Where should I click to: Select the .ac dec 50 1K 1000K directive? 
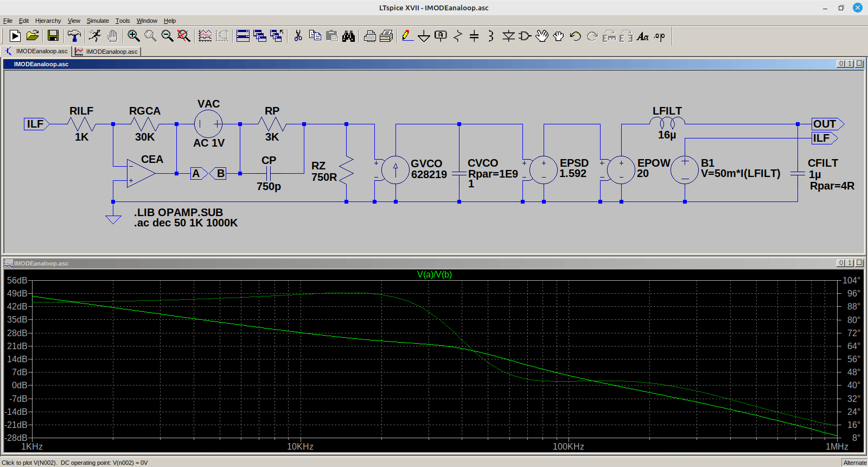click(x=186, y=223)
